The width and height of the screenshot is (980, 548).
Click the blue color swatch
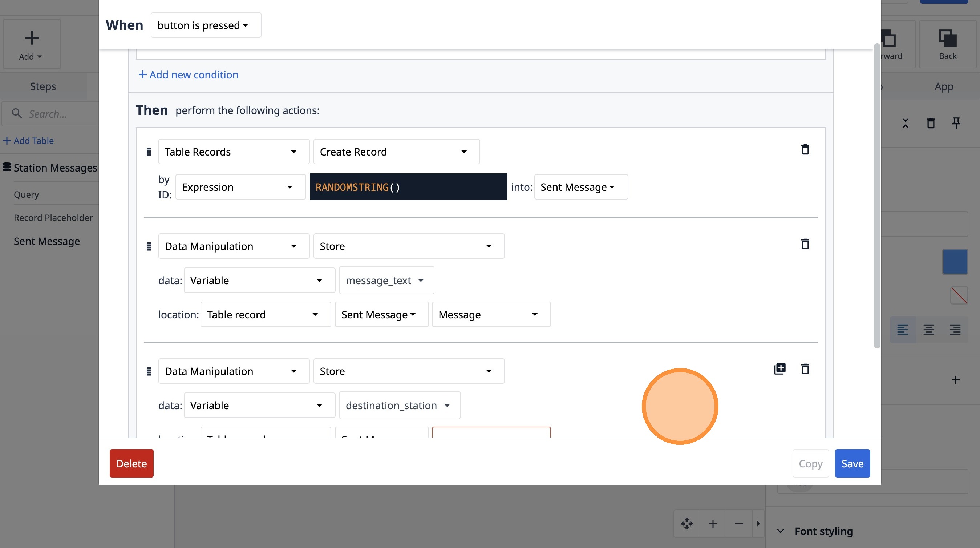click(955, 261)
